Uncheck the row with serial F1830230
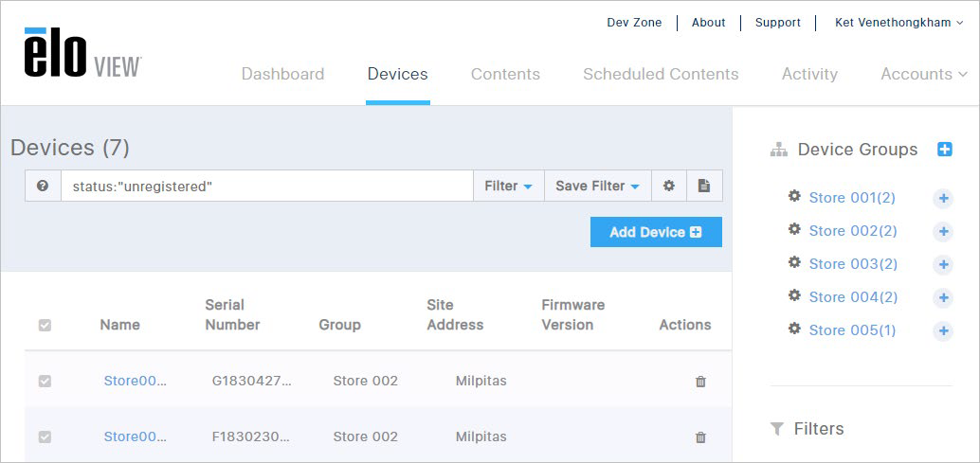 point(45,436)
